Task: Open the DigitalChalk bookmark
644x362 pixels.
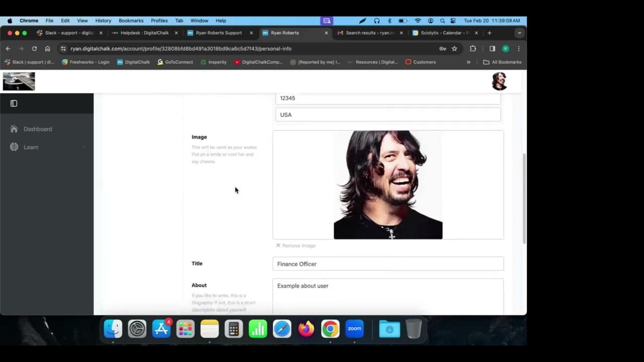Action: coord(133,62)
